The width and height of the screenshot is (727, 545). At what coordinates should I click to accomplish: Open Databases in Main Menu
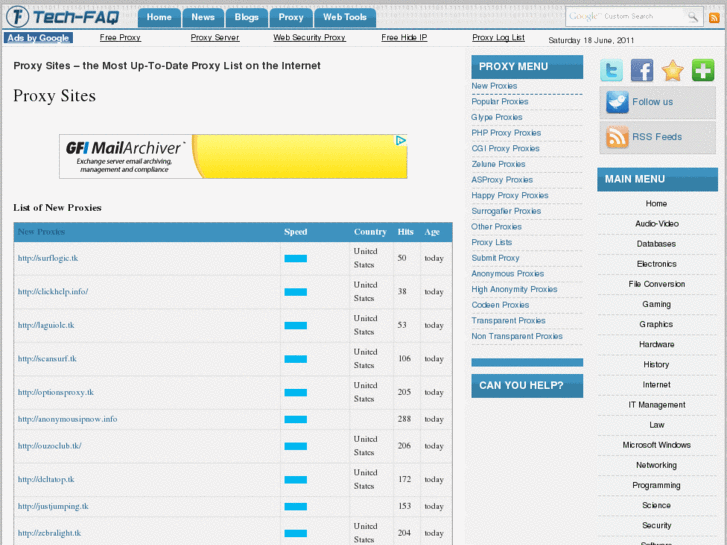pyautogui.click(x=656, y=244)
